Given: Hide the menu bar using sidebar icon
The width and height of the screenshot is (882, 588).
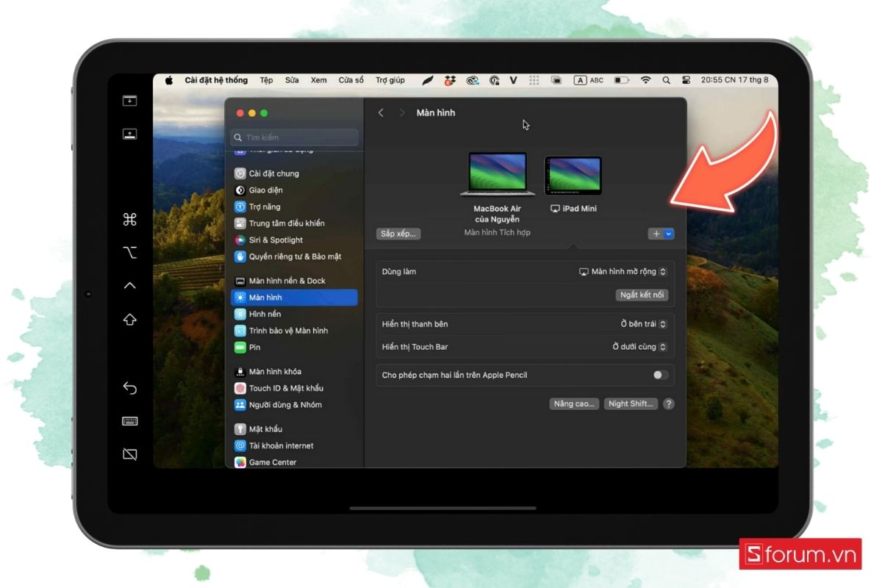Looking at the screenshot, I should (x=130, y=101).
